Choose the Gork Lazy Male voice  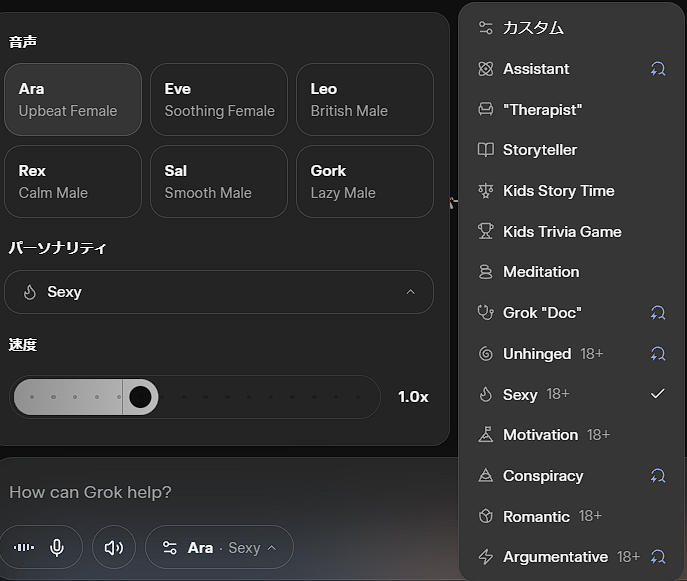coord(365,182)
